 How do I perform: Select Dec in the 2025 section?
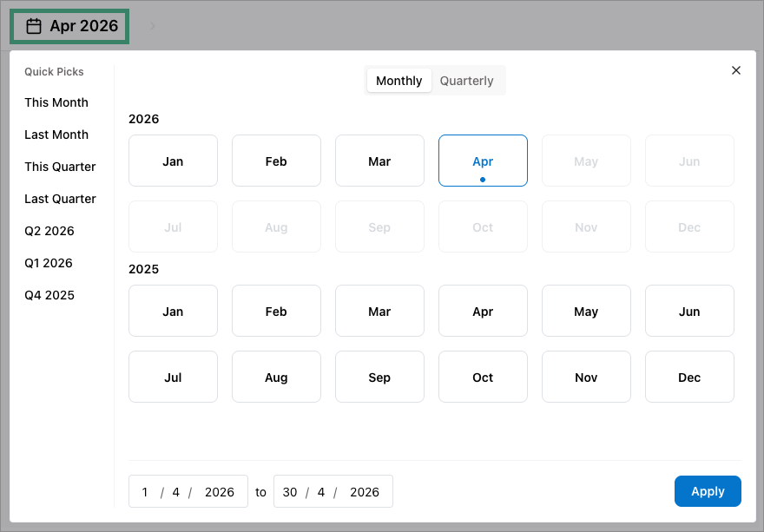pos(689,377)
